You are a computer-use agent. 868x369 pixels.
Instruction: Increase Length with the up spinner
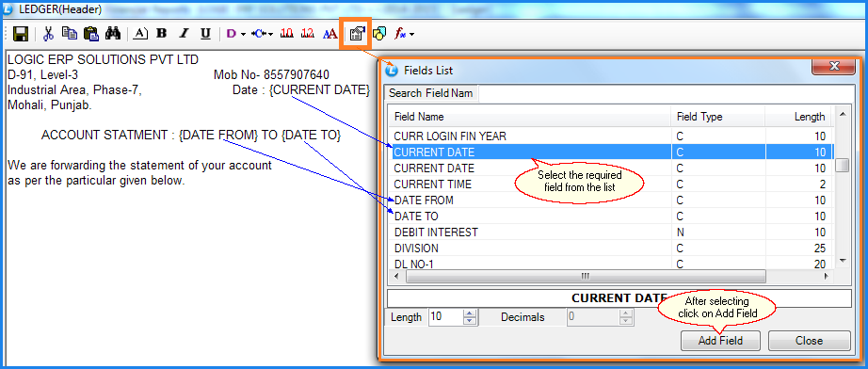click(470, 313)
